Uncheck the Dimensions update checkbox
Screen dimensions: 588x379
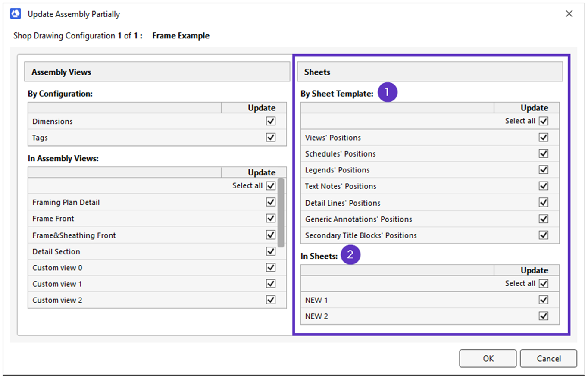coord(271,122)
